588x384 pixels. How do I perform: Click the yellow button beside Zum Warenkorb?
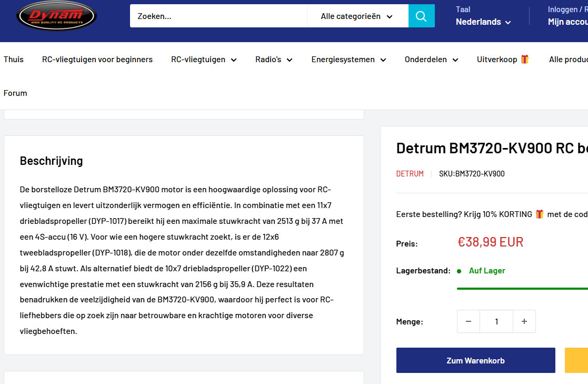(576, 360)
